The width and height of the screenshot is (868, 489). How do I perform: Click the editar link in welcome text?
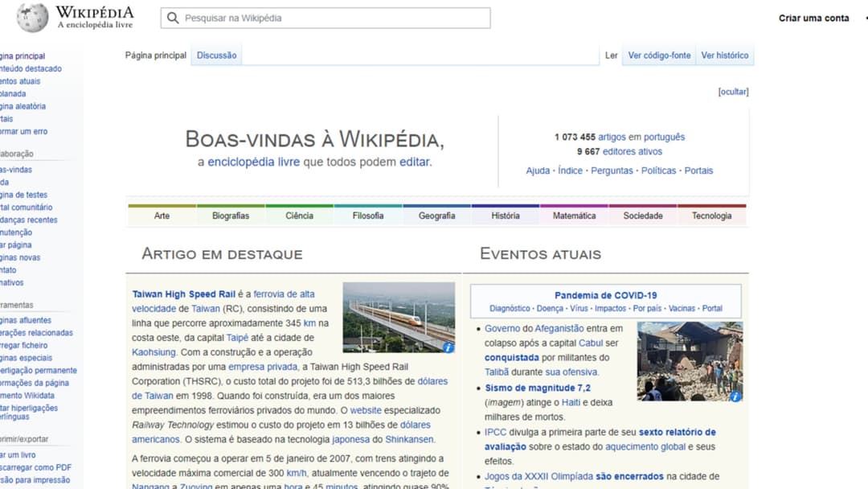pos(414,162)
